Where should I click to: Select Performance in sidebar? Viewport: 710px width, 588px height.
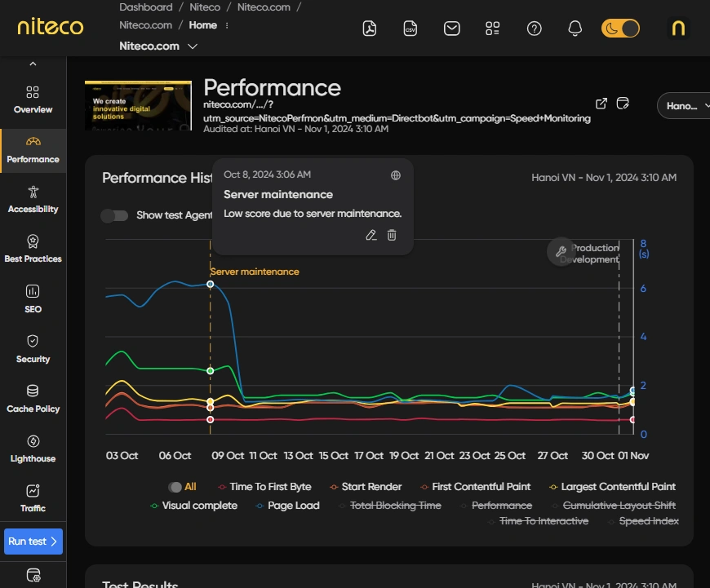(x=33, y=150)
